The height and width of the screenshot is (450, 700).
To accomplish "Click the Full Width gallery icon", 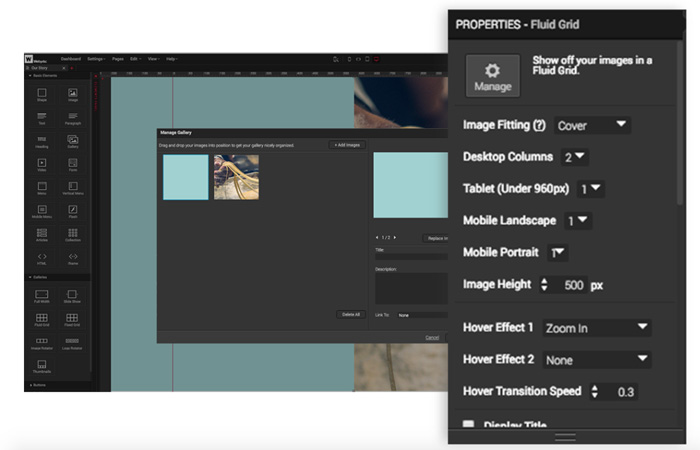I will coord(42,296).
